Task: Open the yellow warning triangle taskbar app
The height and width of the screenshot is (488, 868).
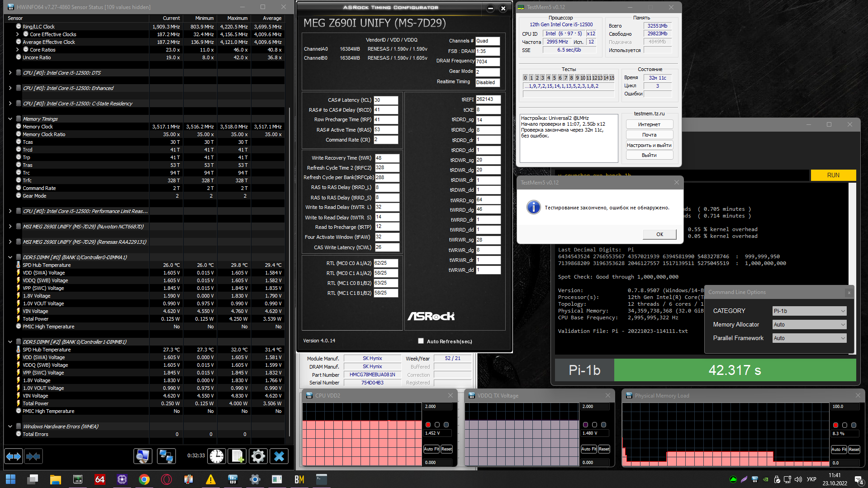Action: click(211, 479)
